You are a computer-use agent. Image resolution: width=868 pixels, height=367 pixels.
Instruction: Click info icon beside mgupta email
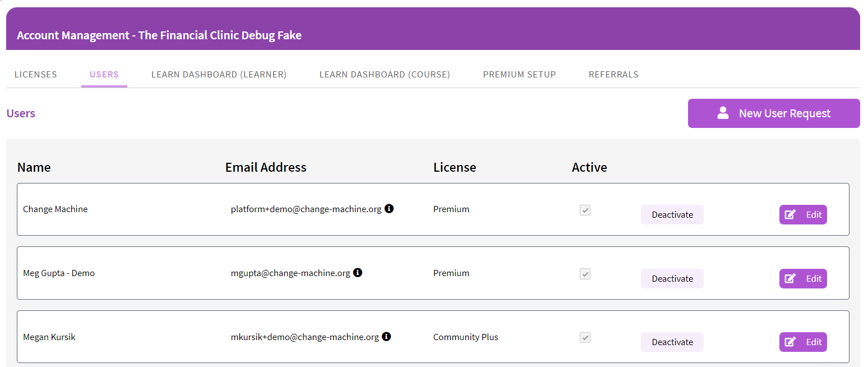358,273
